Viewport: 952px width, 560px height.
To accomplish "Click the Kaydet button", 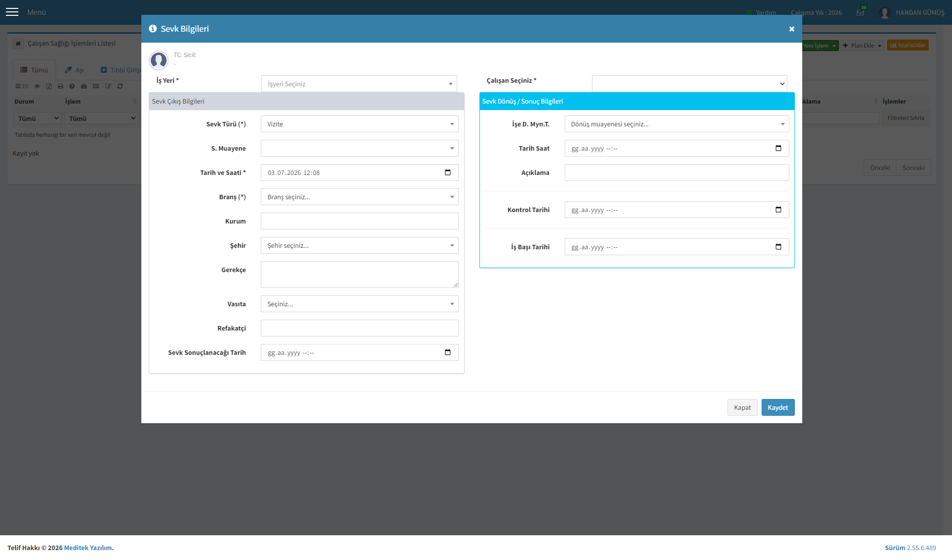I will (x=778, y=407).
